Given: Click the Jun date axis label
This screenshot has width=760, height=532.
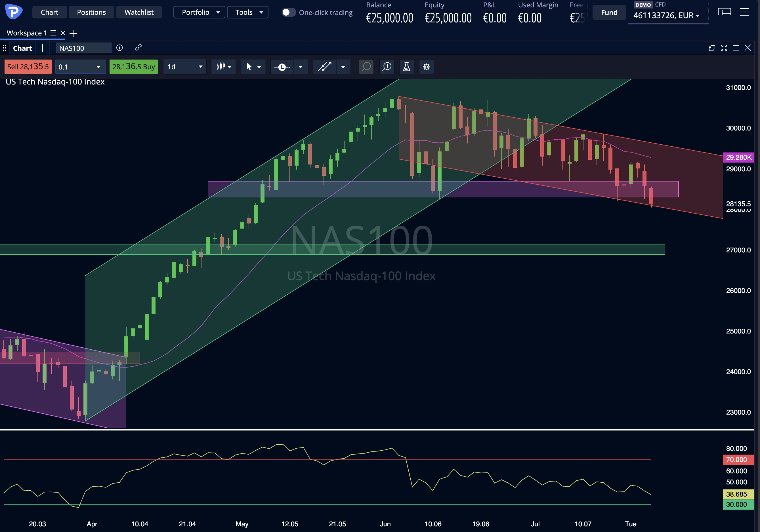Looking at the screenshot, I should pos(385,524).
